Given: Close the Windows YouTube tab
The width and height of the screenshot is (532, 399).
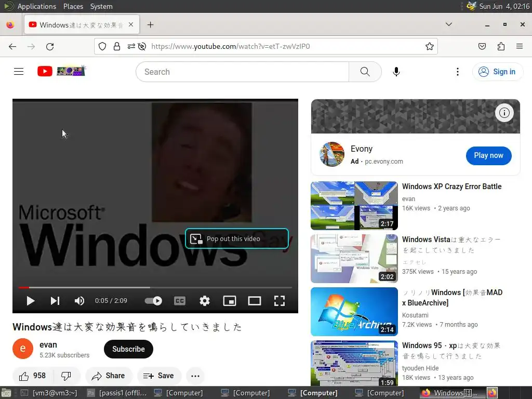Looking at the screenshot, I should 131,25.
